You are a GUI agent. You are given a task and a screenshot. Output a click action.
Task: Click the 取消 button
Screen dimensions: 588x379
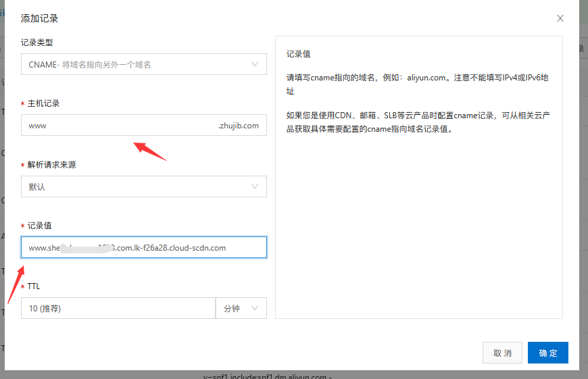tap(502, 353)
